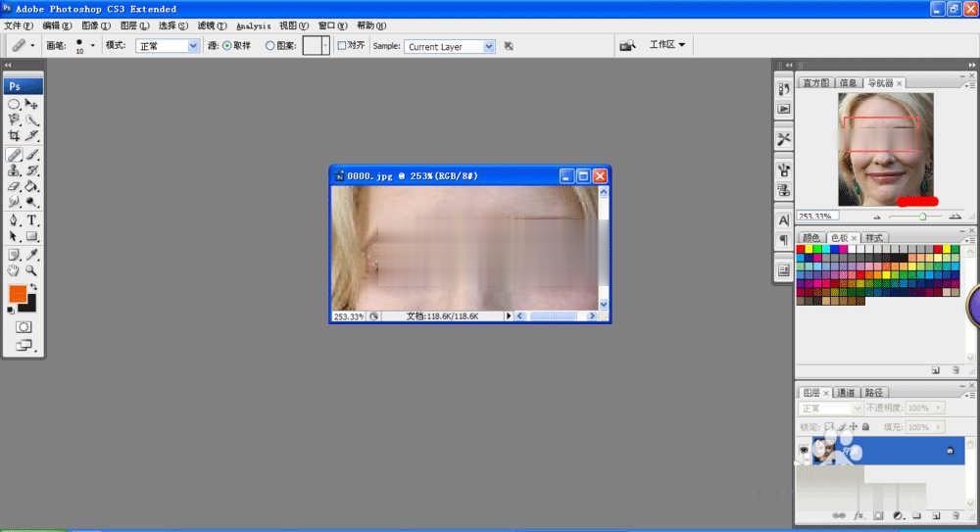Select the Magic Wand tool
The height and width of the screenshot is (532, 980).
[x=31, y=120]
